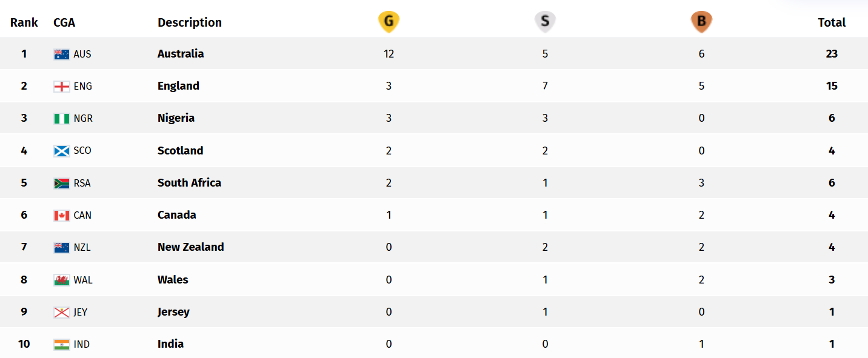
Task: Click the India flag icon
Action: point(62,344)
